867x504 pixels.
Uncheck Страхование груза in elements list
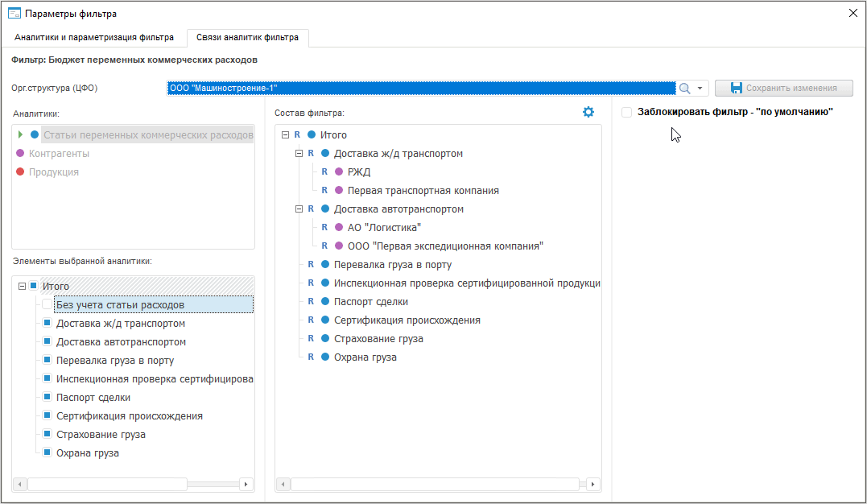(47, 435)
